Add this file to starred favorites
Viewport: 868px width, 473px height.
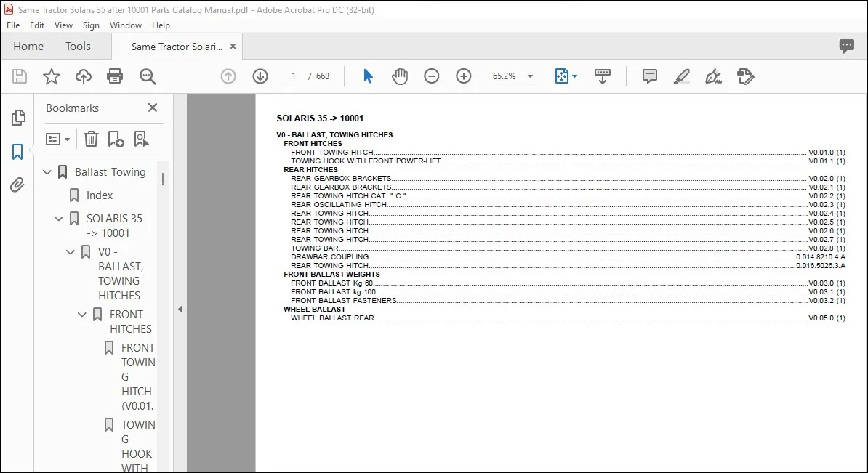52,76
